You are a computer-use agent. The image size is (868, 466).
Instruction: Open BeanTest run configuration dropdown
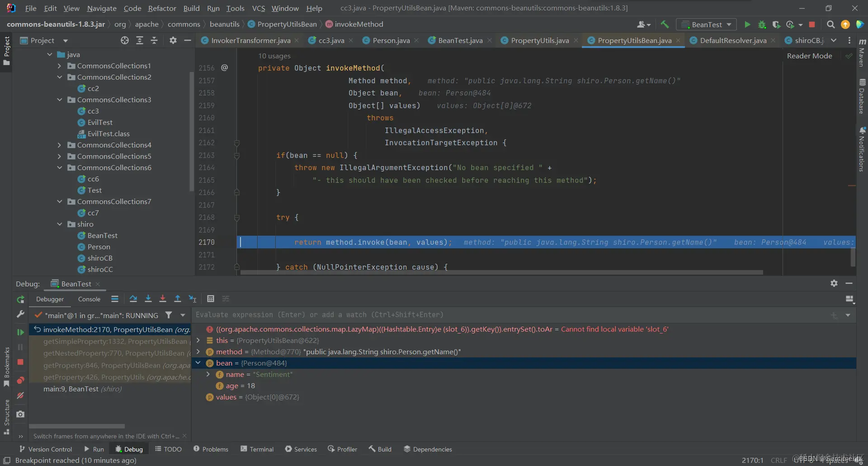[x=706, y=24]
